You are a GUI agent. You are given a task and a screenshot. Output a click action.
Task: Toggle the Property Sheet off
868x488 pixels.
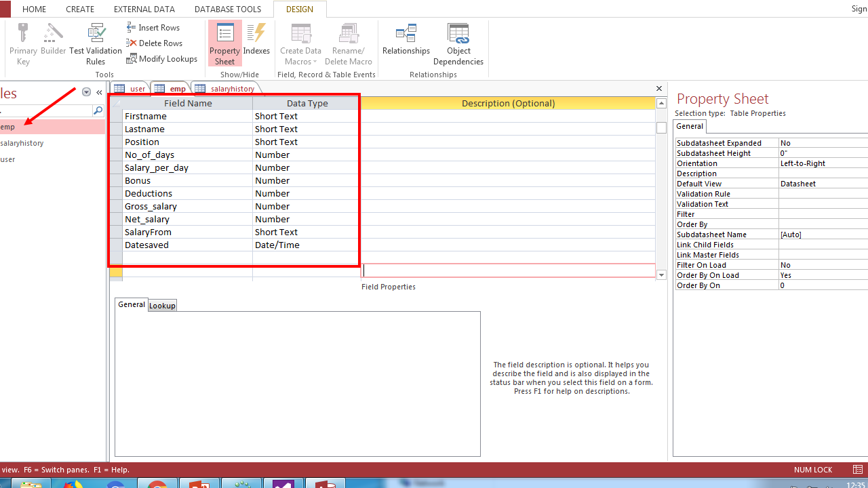coord(224,42)
